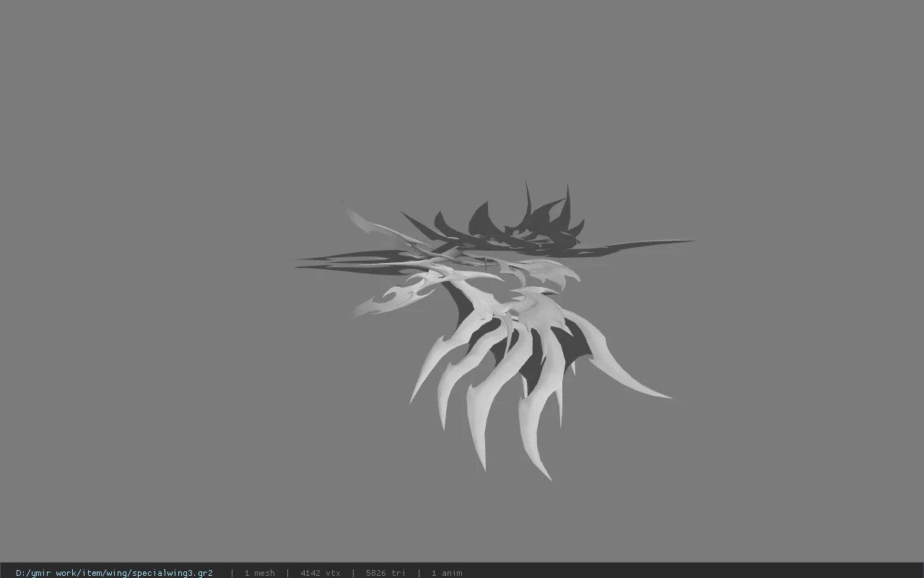924x578 pixels.
Task: Click the wing 3D model in viewport
Action: [494, 331]
